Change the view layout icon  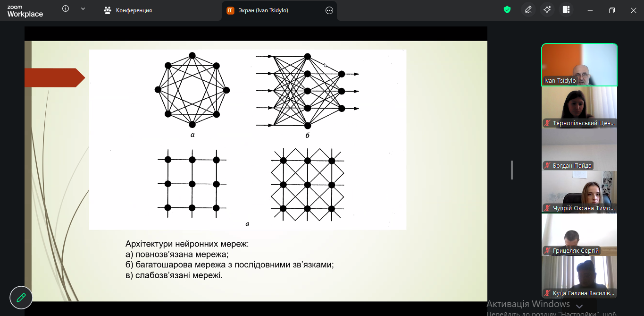[566, 10]
